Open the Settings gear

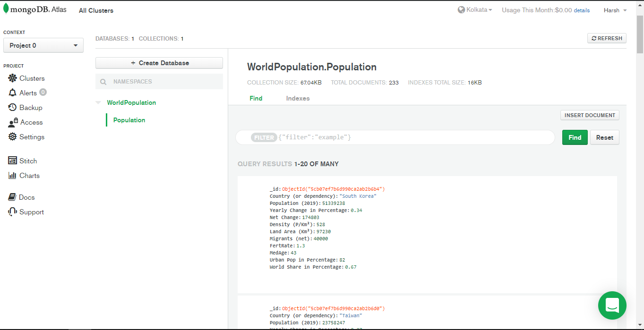point(12,137)
